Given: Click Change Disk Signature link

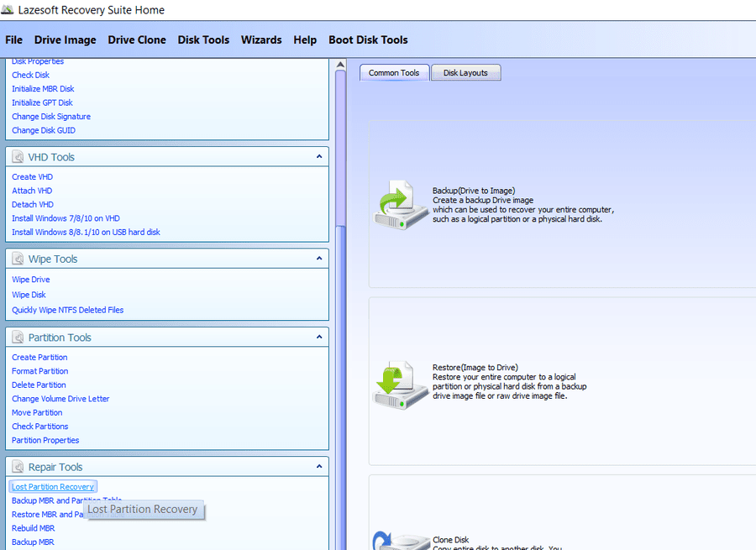Looking at the screenshot, I should [51, 117].
